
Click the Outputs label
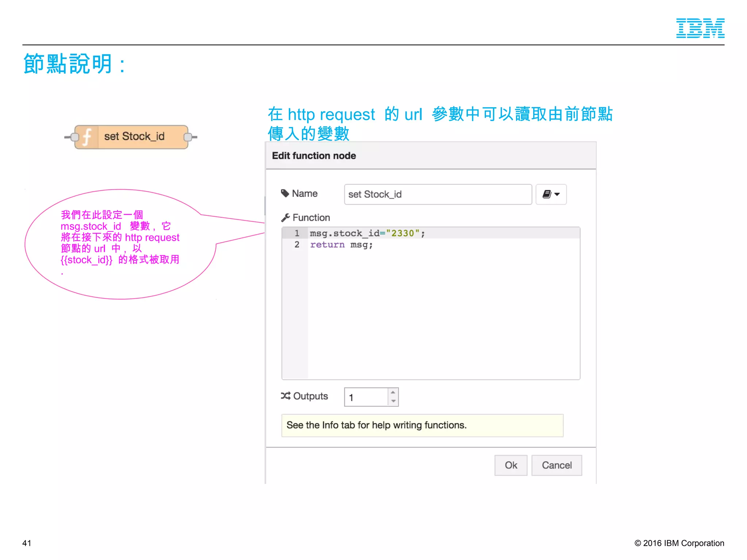click(310, 396)
